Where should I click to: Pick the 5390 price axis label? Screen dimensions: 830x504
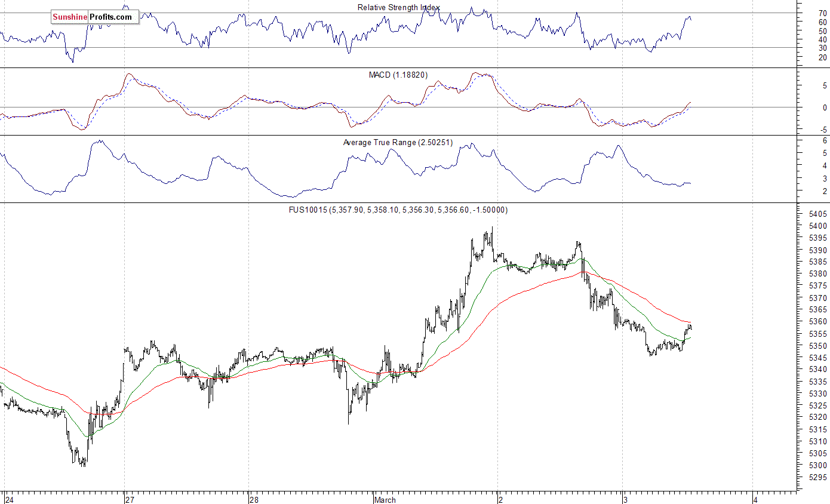[x=818, y=250]
